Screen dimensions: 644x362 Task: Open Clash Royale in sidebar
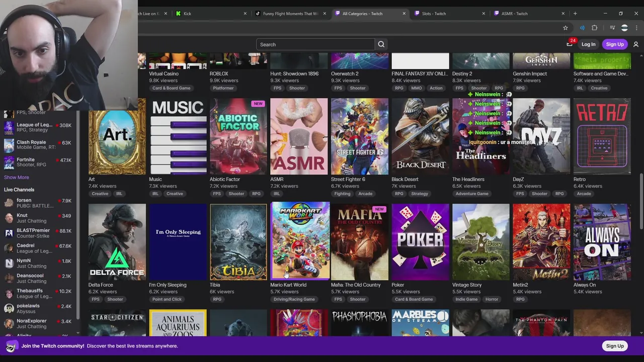click(x=39, y=145)
